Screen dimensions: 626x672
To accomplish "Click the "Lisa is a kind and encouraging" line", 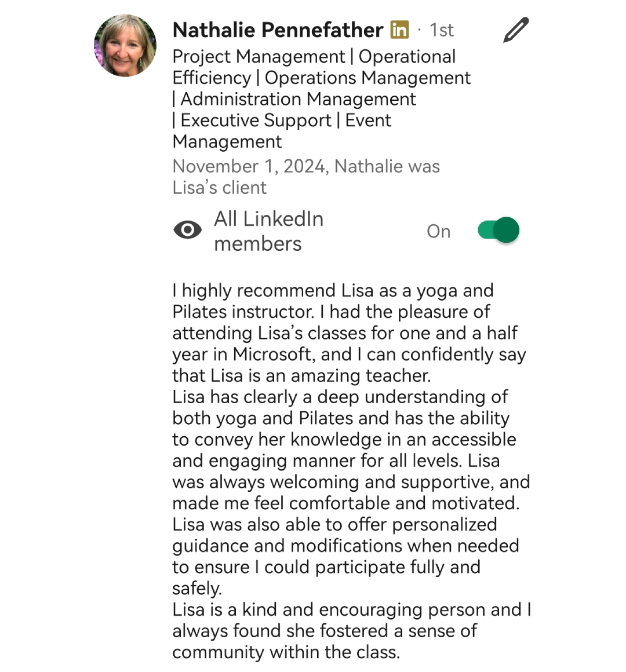I will (x=351, y=609).
